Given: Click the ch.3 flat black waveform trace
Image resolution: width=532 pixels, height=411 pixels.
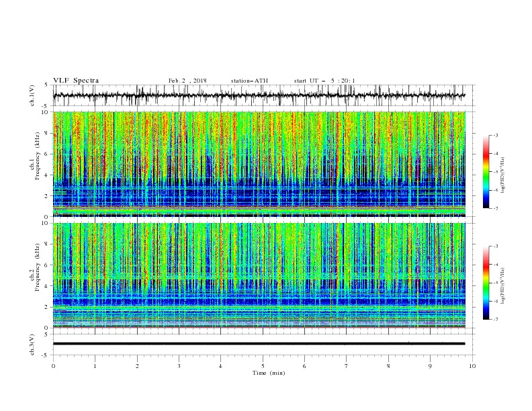Looking at the screenshot, I should (259, 344).
